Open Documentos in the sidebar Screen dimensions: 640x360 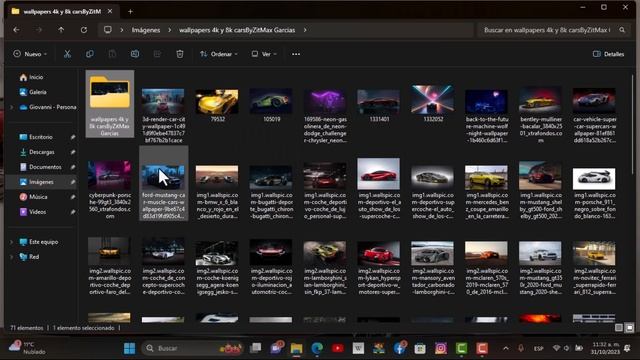point(45,167)
